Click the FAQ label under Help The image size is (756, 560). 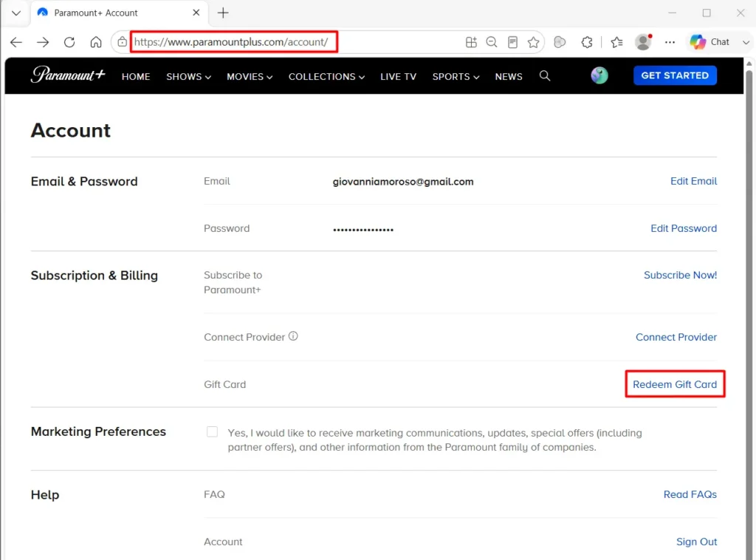coord(215,494)
